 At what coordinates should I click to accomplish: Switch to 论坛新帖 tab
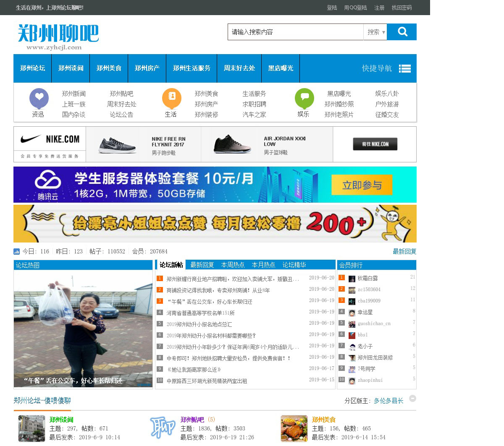(x=171, y=265)
